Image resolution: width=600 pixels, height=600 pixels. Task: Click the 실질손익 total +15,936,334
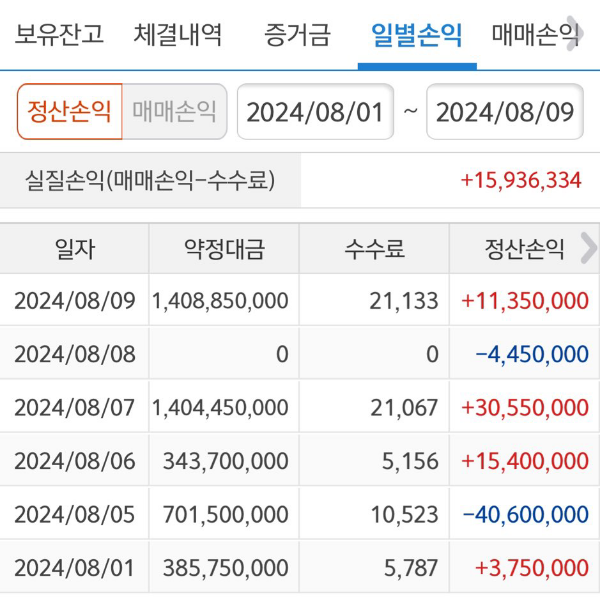[520, 180]
